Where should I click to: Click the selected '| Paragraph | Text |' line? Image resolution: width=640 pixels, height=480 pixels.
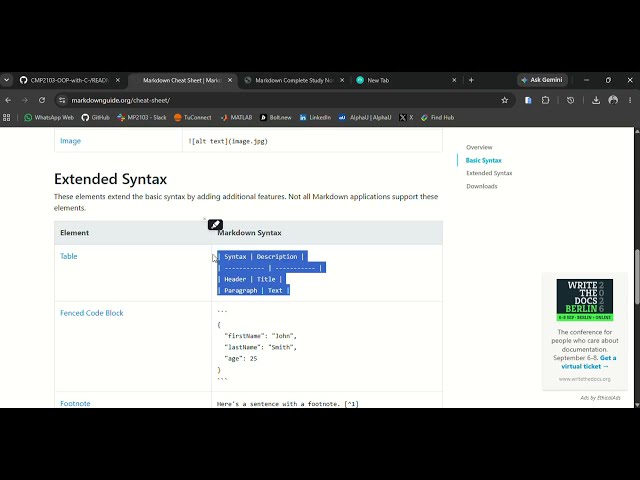[253, 291]
